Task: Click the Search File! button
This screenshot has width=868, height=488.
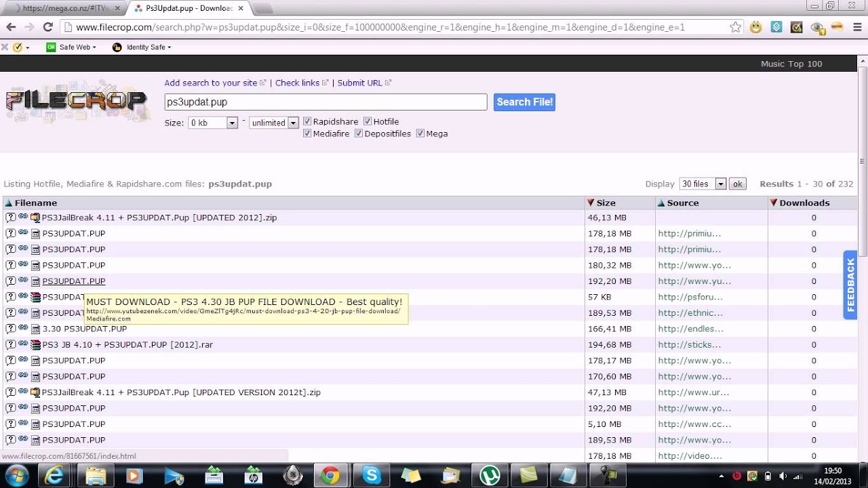Action: 524,102
